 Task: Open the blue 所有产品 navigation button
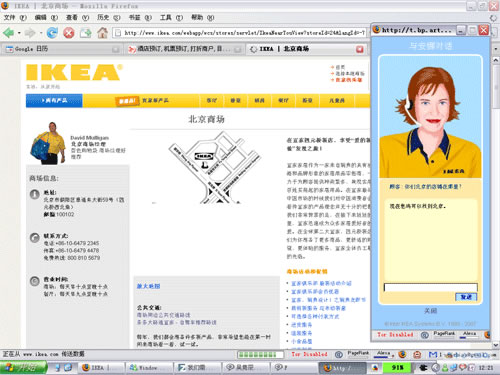click(x=54, y=100)
